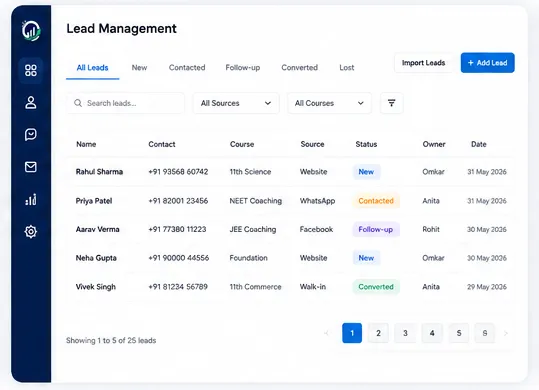The height and width of the screenshot is (390, 539).
Task: Open lead Vivek Singh
Action: coord(96,287)
